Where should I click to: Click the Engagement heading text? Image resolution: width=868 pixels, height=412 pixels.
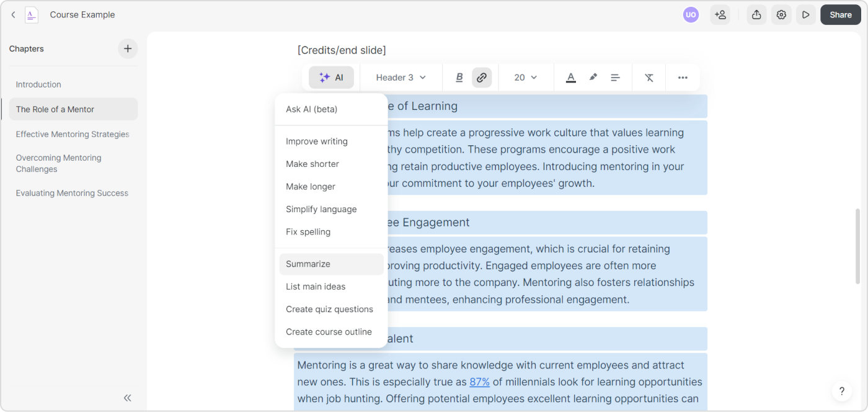click(x=436, y=222)
